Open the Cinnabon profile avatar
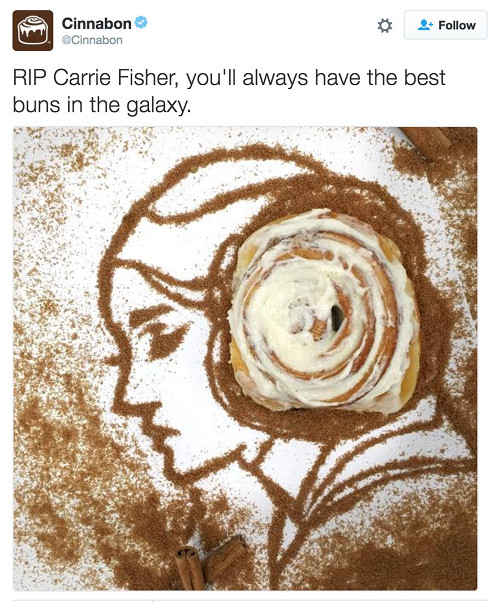The height and width of the screenshot is (603, 500). [33, 30]
